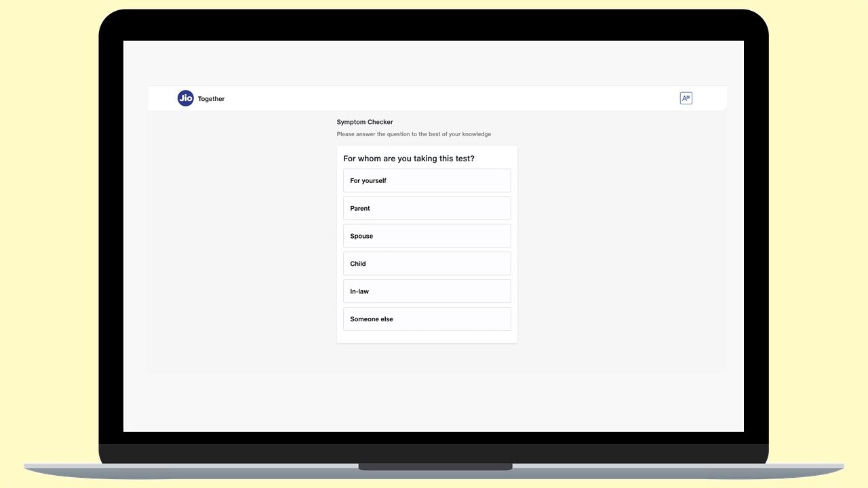The image size is (868, 488).
Task: Click the Jio circular logo
Action: tap(185, 98)
